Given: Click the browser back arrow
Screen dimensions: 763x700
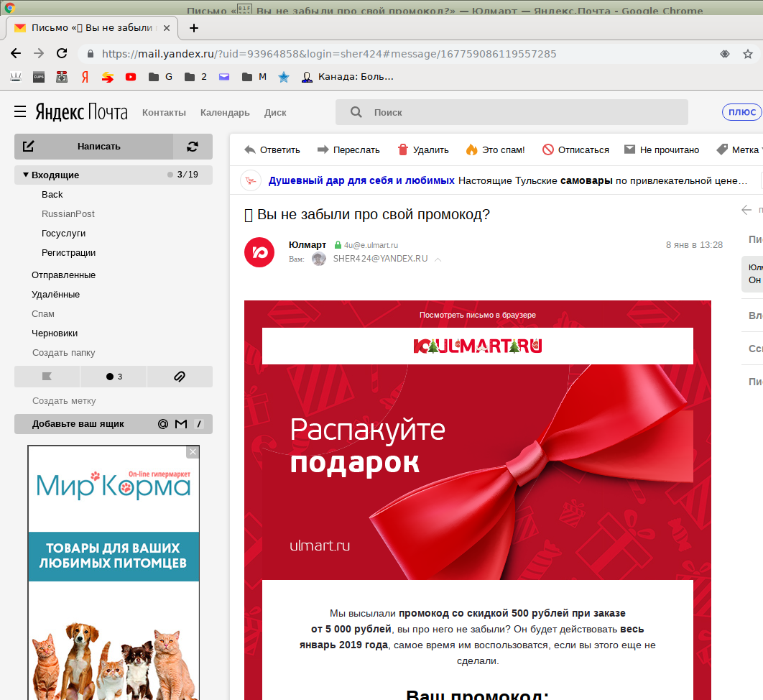Looking at the screenshot, I should coord(16,54).
